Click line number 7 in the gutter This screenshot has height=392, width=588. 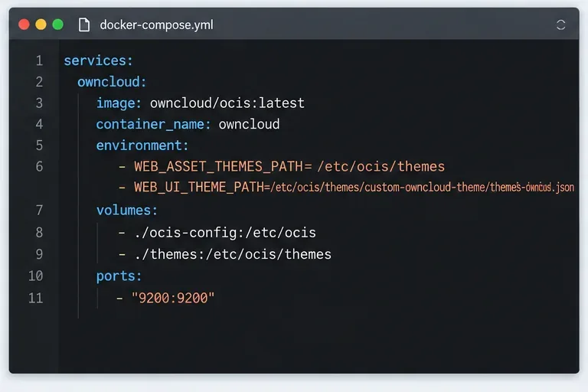(39, 210)
